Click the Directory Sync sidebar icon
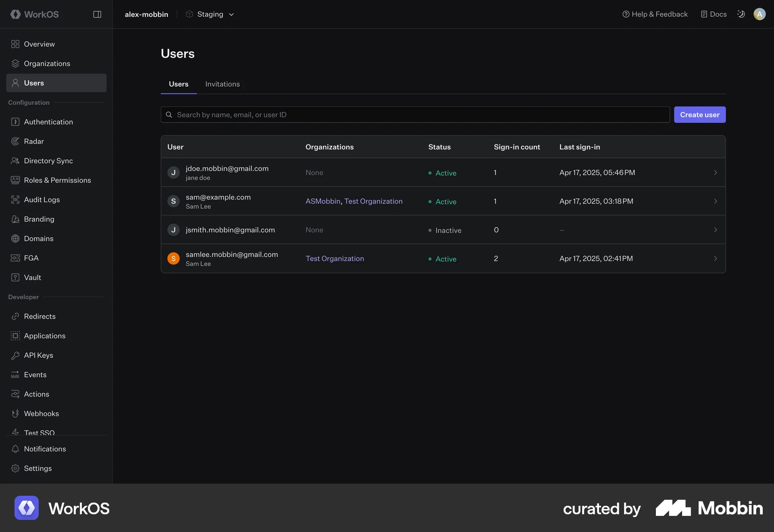The image size is (774, 532). click(15, 160)
